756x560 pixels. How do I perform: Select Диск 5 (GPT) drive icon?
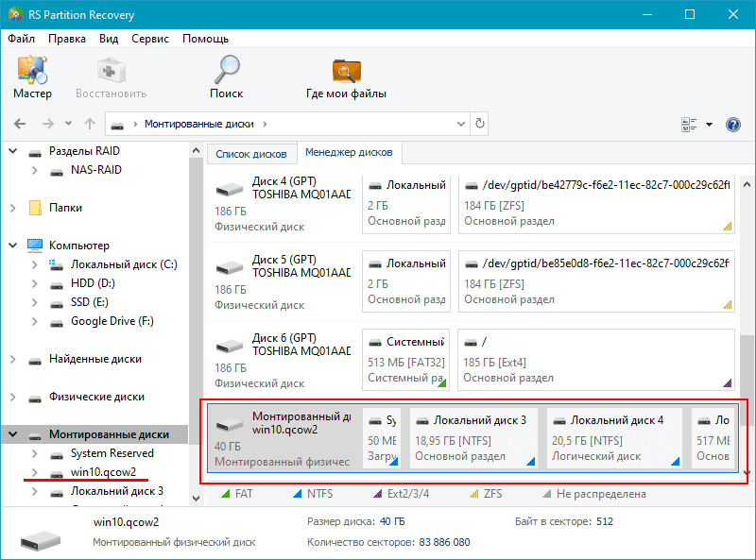229,267
